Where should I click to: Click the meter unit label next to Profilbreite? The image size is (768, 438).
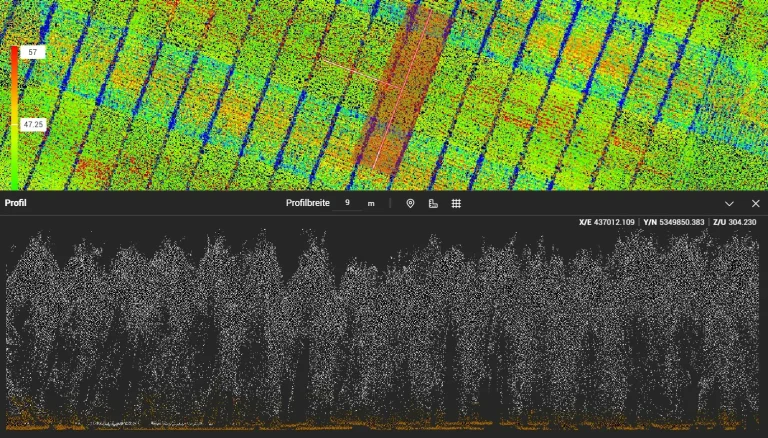pyautogui.click(x=371, y=203)
